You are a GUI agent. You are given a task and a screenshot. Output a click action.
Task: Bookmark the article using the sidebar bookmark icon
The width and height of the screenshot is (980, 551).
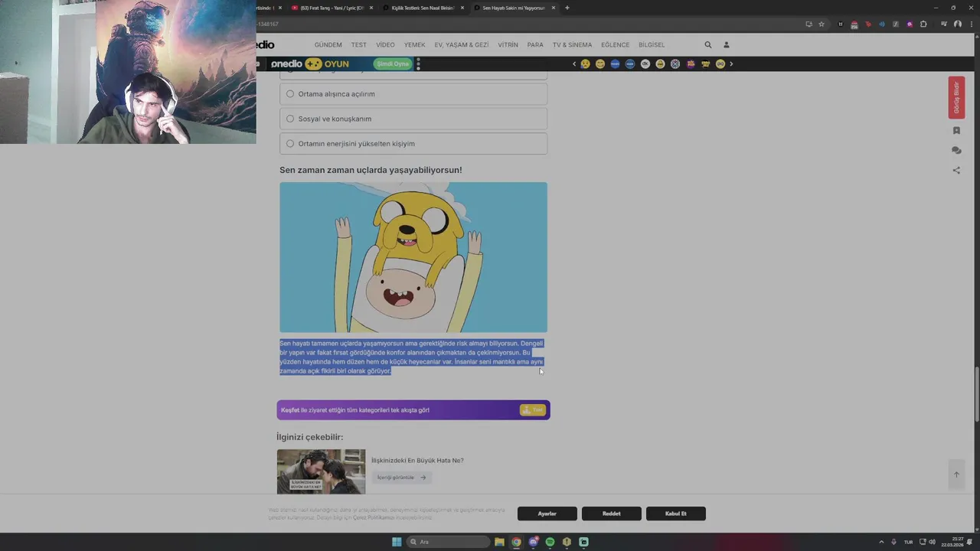click(x=956, y=131)
